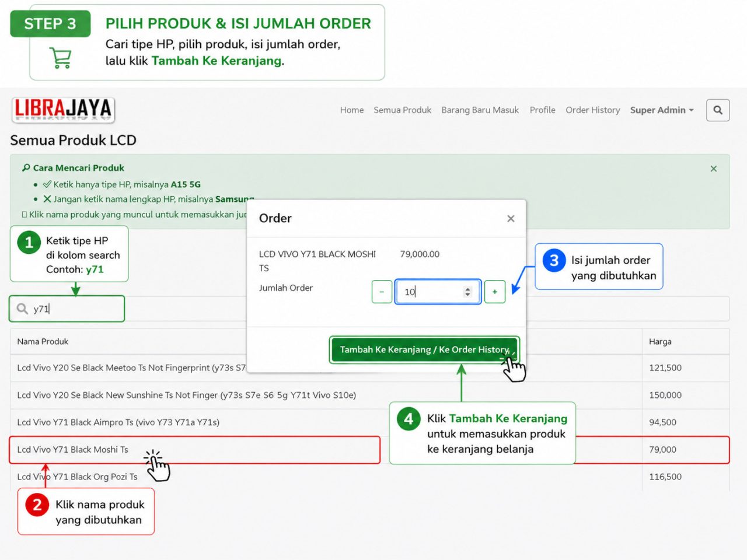The height and width of the screenshot is (560, 747).
Task: Focus the Jumlah Order quantity input
Action: point(438,292)
